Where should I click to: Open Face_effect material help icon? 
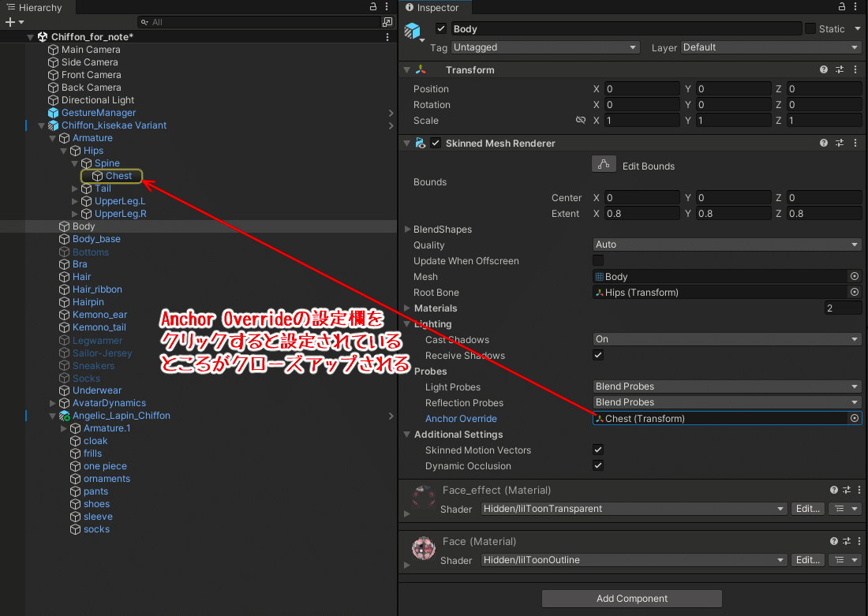834,490
